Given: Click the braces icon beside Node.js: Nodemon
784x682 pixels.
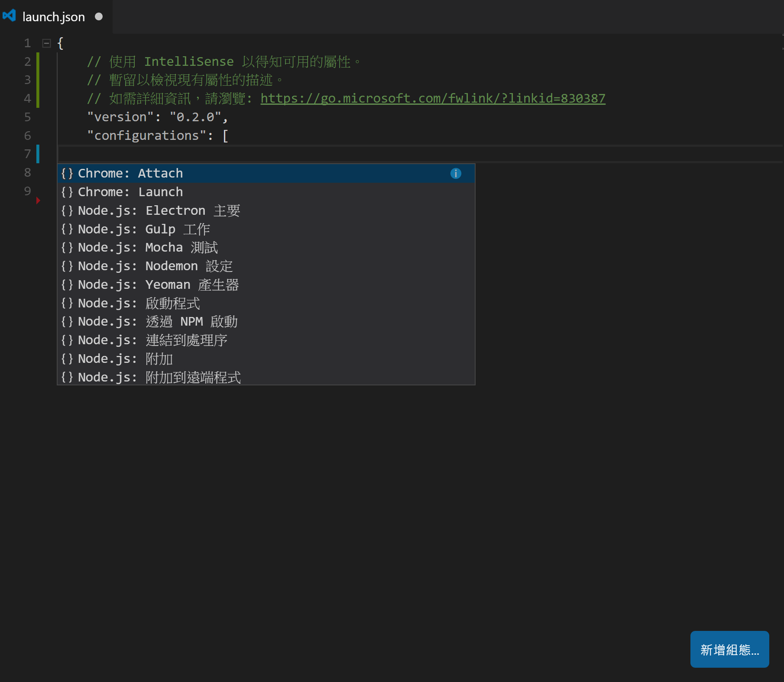Looking at the screenshot, I should 67,266.
